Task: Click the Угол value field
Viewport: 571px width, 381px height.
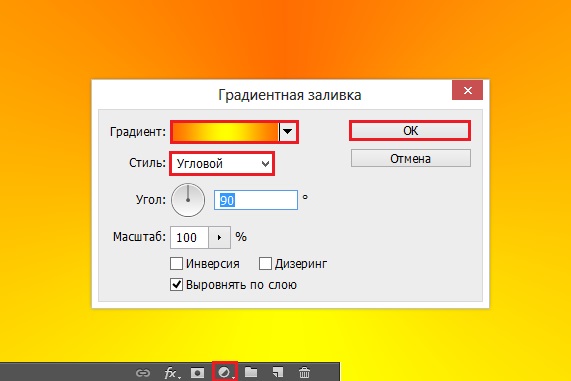Action: tap(256, 200)
